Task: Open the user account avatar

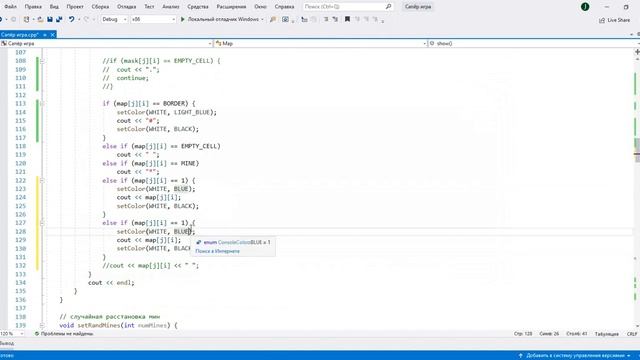Action: (585, 7)
